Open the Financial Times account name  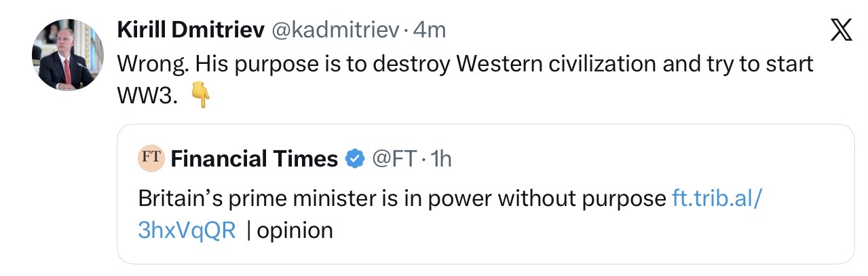[x=254, y=159]
